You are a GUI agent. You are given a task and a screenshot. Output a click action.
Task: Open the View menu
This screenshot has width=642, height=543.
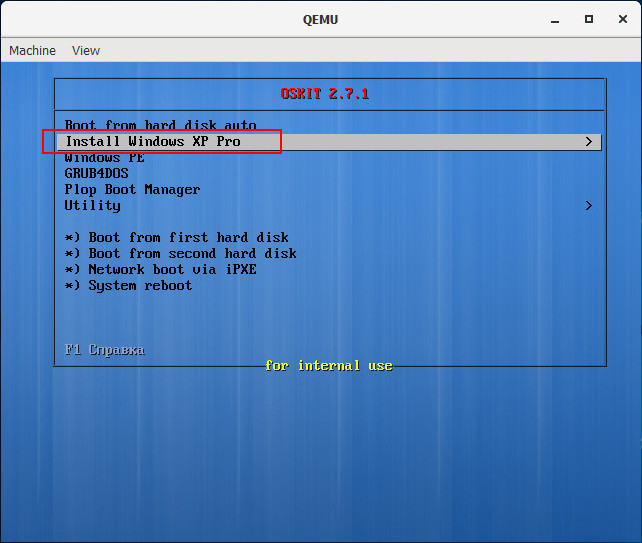click(86, 50)
